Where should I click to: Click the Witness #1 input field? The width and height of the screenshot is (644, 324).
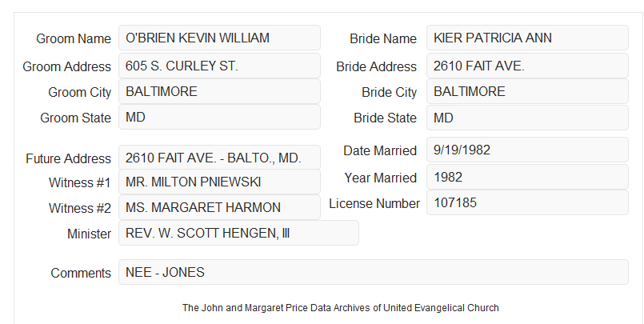pos(219,182)
